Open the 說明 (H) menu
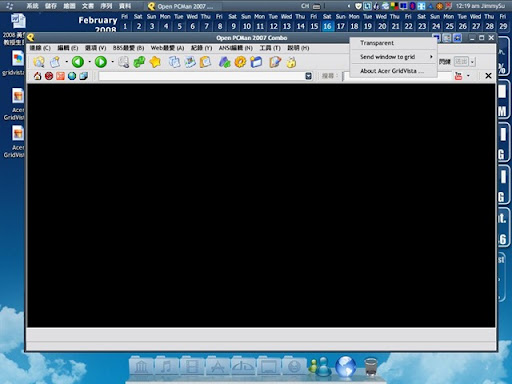The height and width of the screenshot is (384, 512). 298,48
